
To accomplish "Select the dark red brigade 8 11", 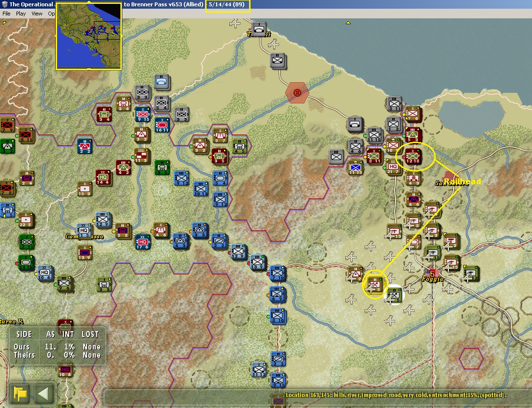I will click(374, 156).
